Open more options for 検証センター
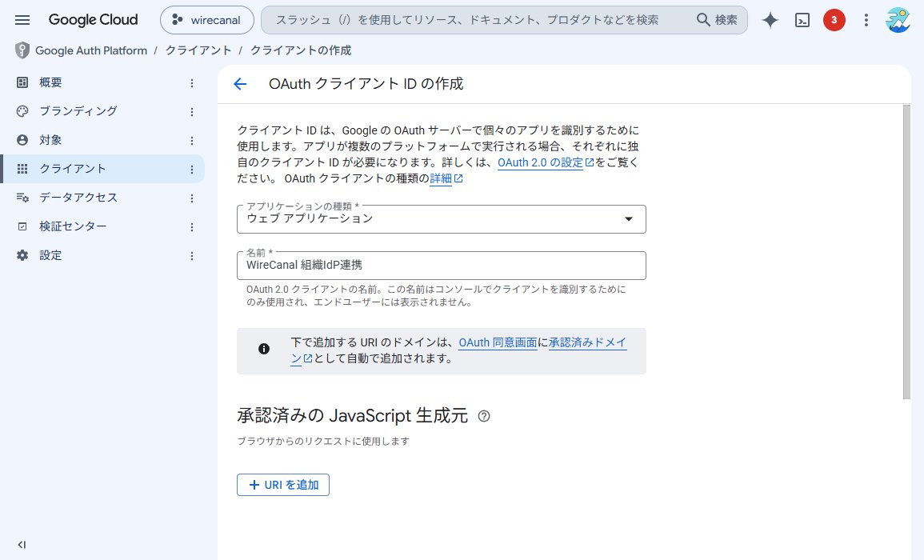Viewport: 924px width, 560px height. point(191,227)
